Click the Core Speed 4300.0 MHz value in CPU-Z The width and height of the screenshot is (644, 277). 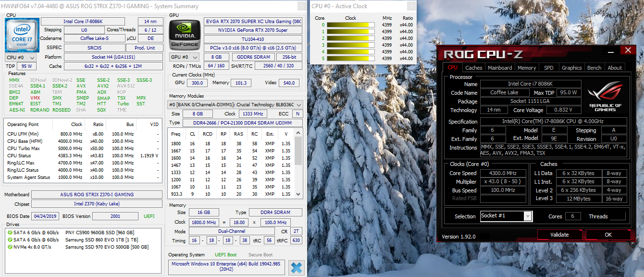(503, 173)
